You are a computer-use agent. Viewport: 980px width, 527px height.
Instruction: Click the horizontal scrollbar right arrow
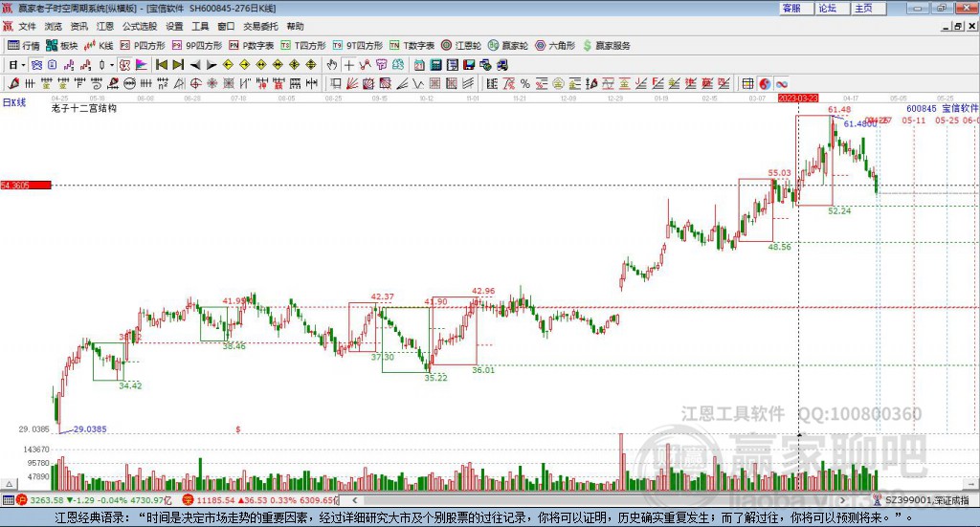coord(842,500)
